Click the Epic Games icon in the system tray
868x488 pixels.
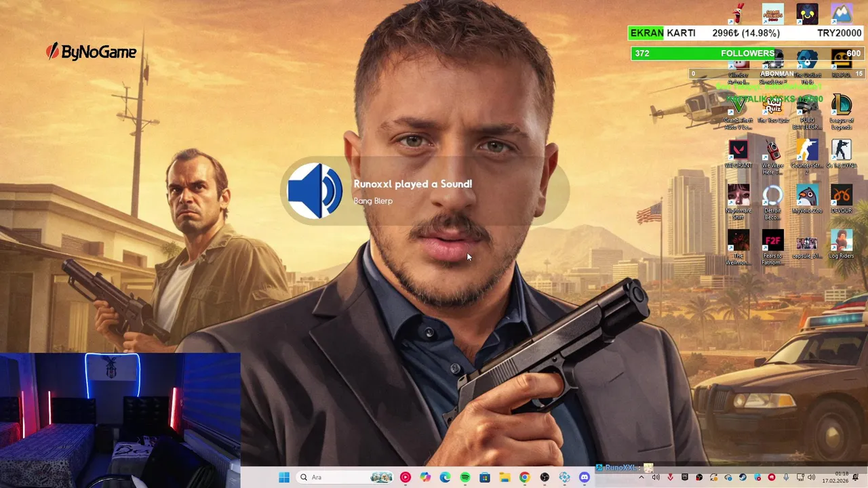point(685,477)
